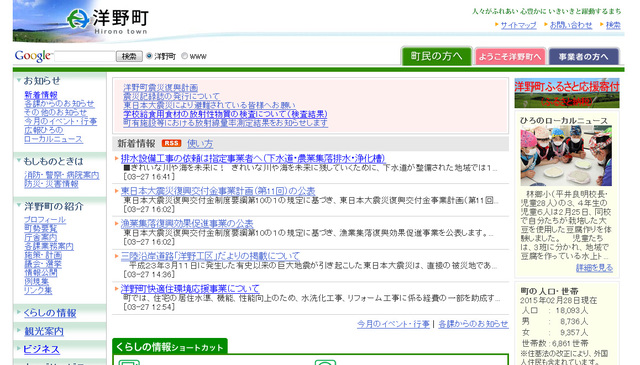Open 町有施設等における放射線量率測定結果 link
The image size is (640, 365).
pyautogui.click(x=225, y=123)
